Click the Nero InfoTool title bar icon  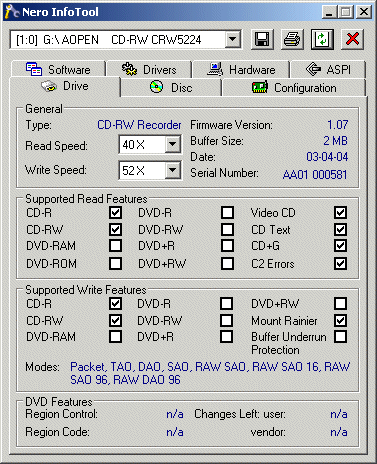[x=12, y=12]
